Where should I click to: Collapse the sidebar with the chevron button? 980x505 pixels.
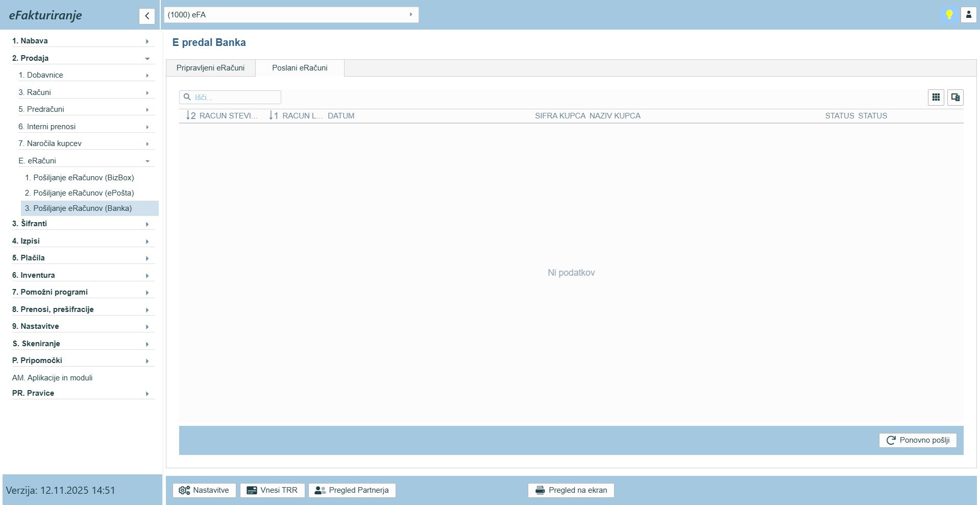[146, 16]
